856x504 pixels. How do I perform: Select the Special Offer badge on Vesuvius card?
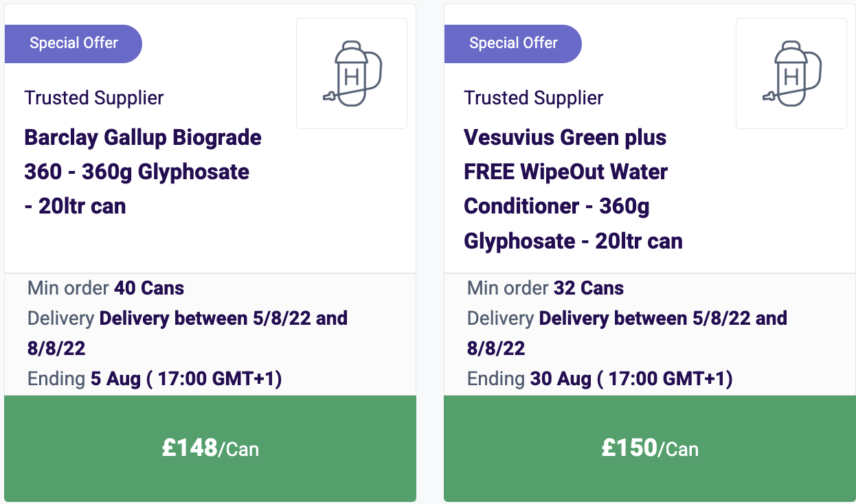pyautogui.click(x=513, y=43)
